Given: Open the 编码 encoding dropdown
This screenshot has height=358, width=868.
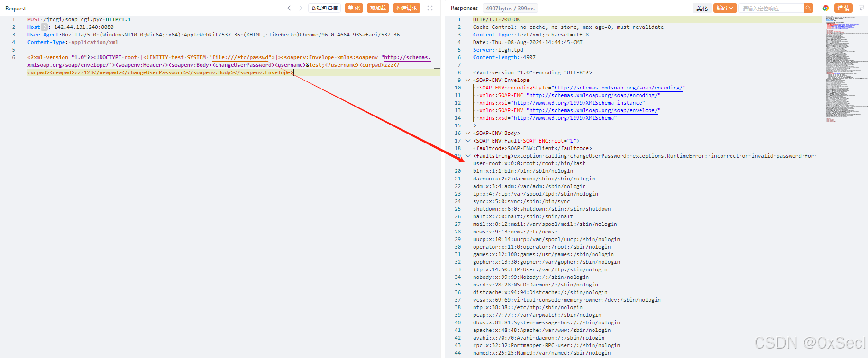Looking at the screenshot, I should (x=725, y=8).
